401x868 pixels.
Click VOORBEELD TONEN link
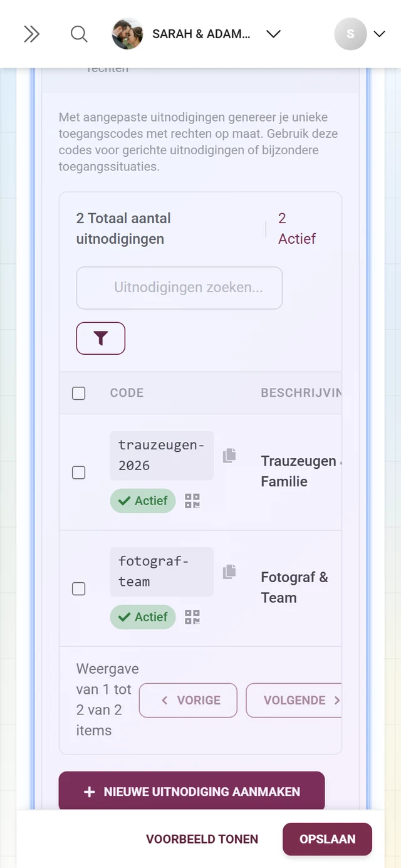(202, 839)
